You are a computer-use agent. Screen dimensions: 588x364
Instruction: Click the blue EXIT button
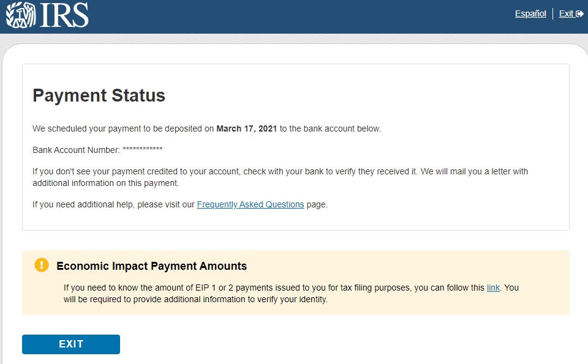71,344
